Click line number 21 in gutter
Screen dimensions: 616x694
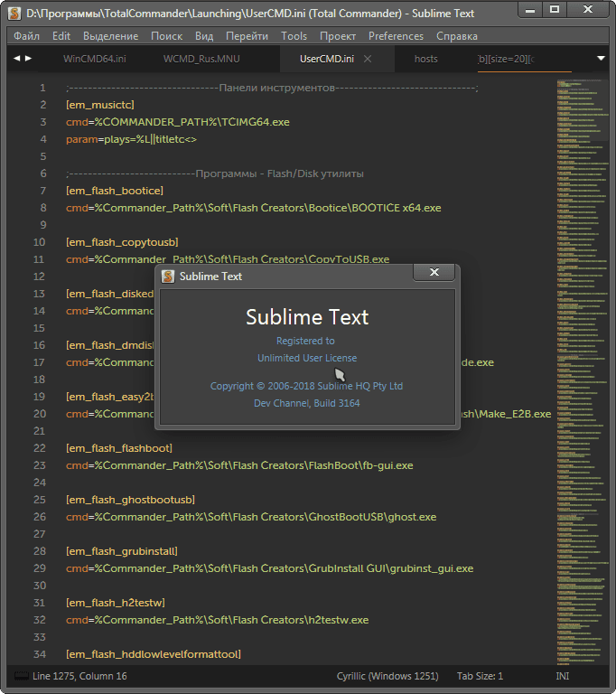[x=40, y=431]
